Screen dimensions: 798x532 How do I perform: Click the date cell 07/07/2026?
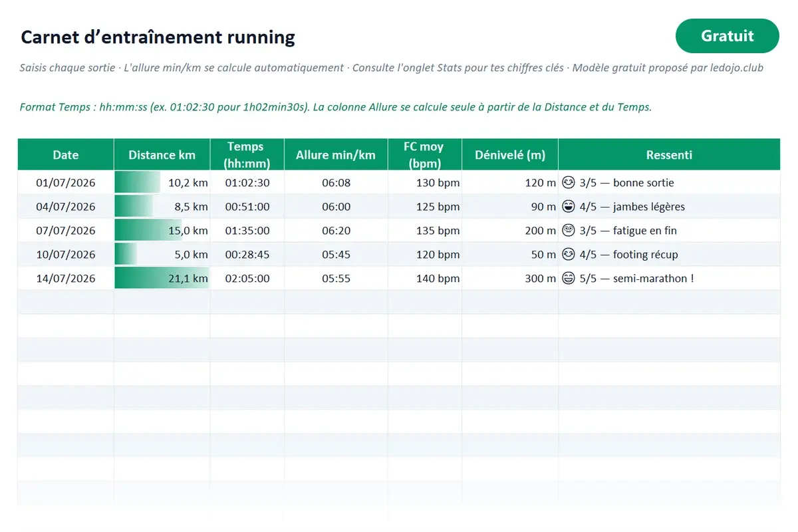(x=66, y=231)
